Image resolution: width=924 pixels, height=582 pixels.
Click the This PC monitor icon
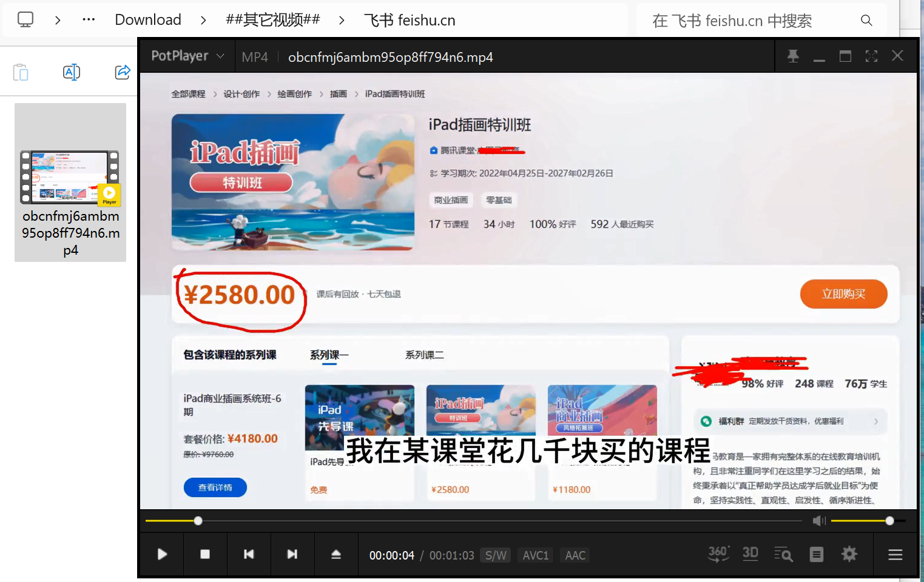point(25,19)
